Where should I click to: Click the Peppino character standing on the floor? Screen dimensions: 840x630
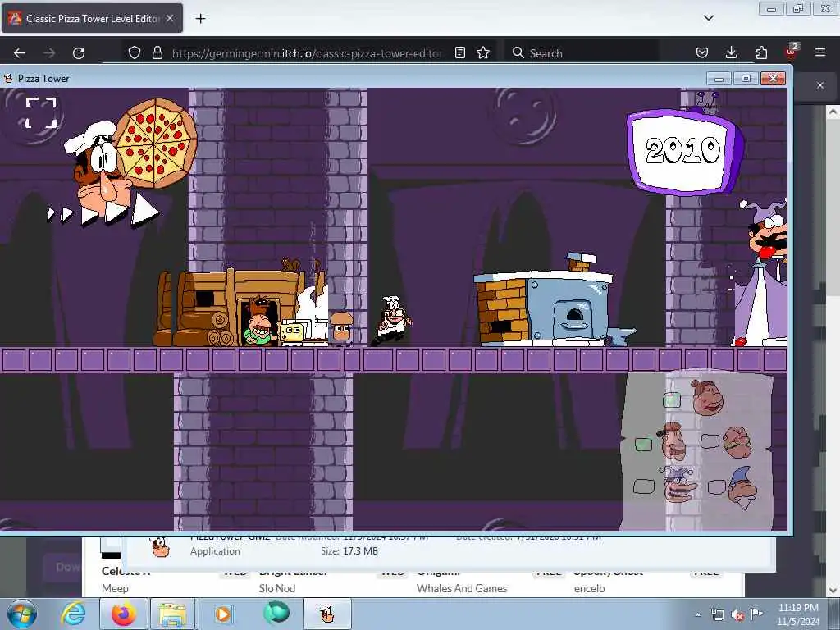393,321
